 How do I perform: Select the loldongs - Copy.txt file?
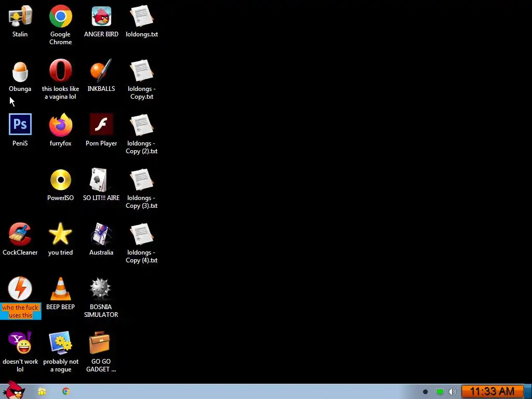tap(142, 71)
